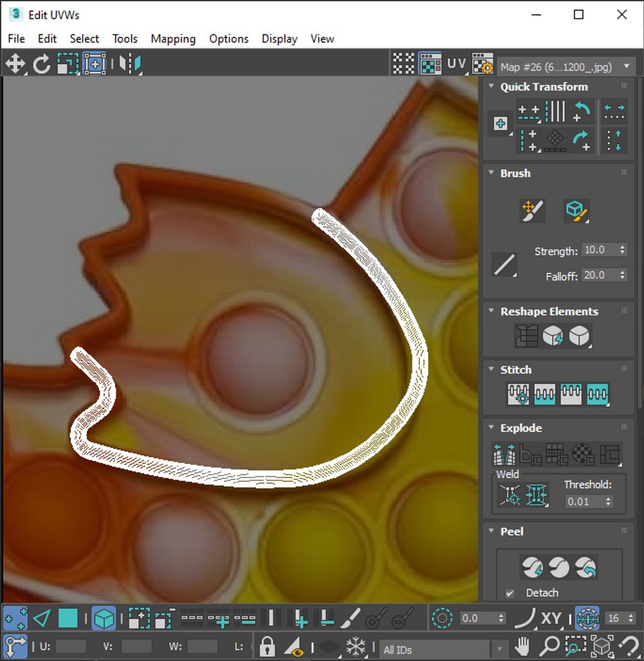Collapse the Stitch rollout
The image size is (644, 661).
coord(491,368)
